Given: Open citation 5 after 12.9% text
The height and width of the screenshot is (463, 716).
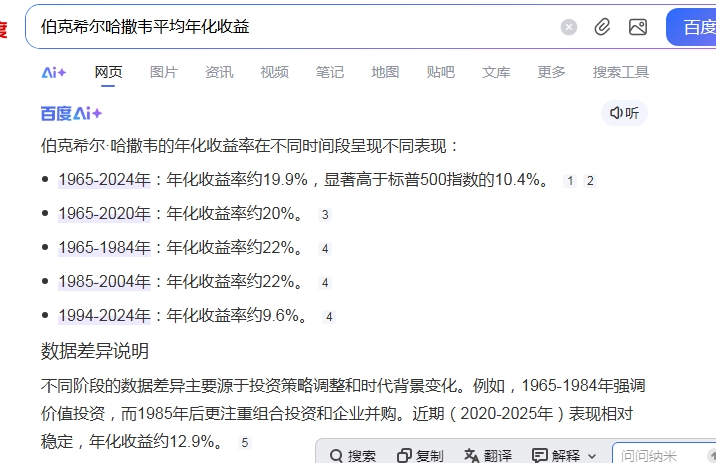Looking at the screenshot, I should [245, 442].
